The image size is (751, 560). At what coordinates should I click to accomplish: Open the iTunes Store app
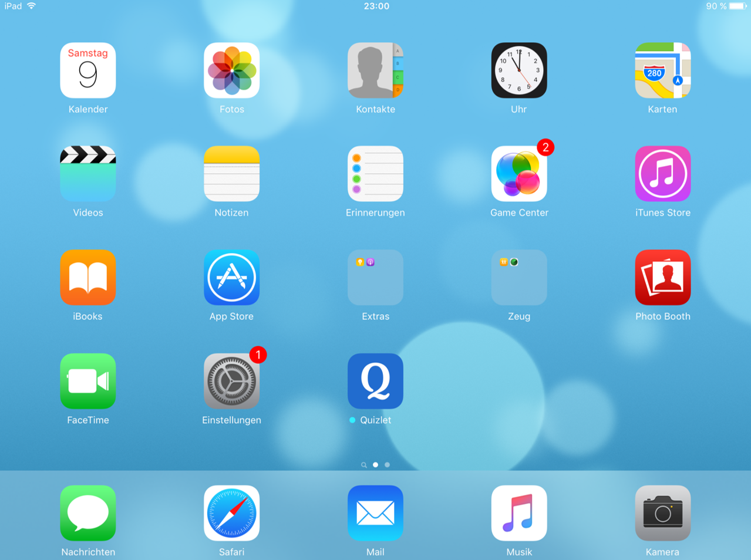pos(662,174)
